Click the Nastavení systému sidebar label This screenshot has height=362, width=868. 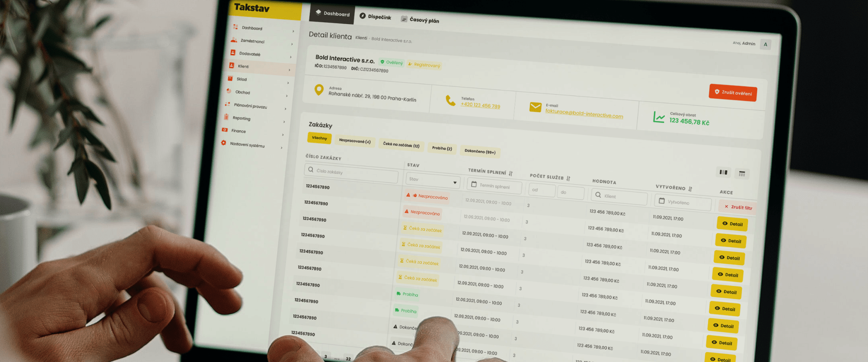247,145
